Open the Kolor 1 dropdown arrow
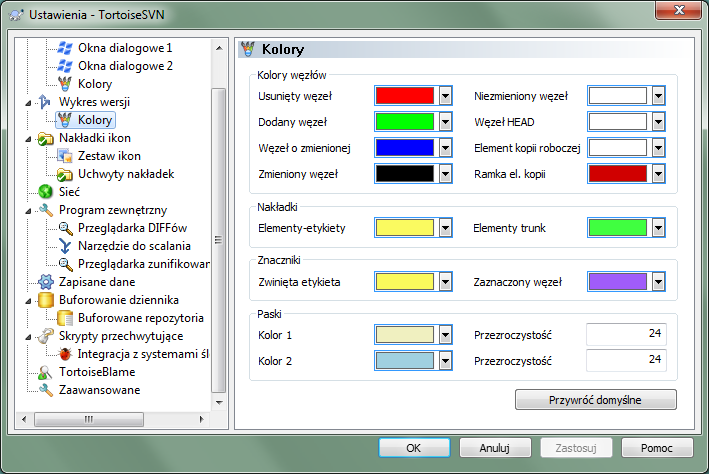 pyautogui.click(x=445, y=335)
